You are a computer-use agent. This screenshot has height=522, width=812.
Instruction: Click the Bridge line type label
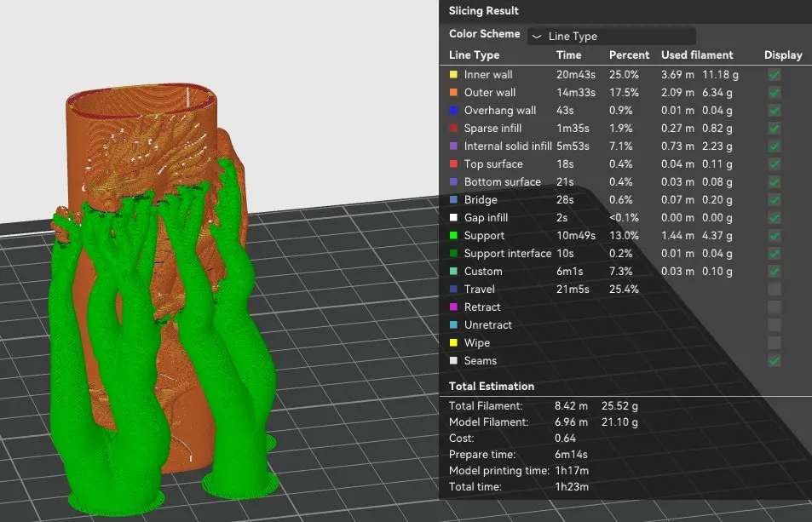[x=481, y=200]
